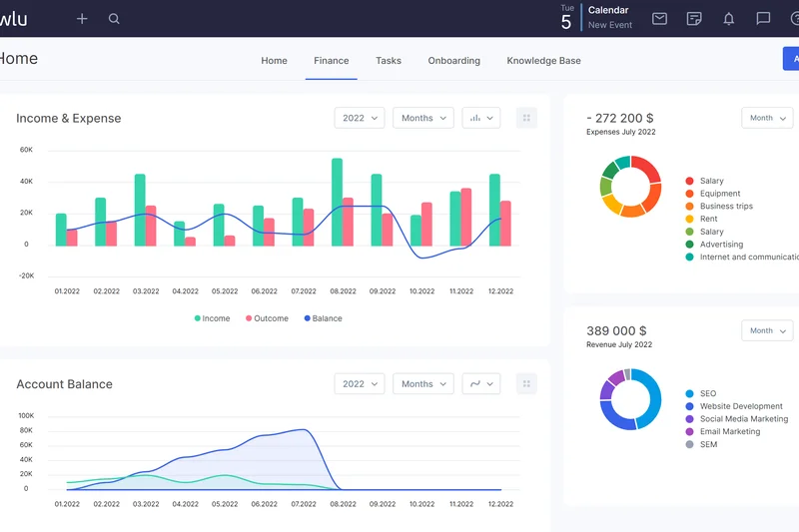799x532 pixels.
Task: Open the chat bubble icon
Action: tap(763, 19)
